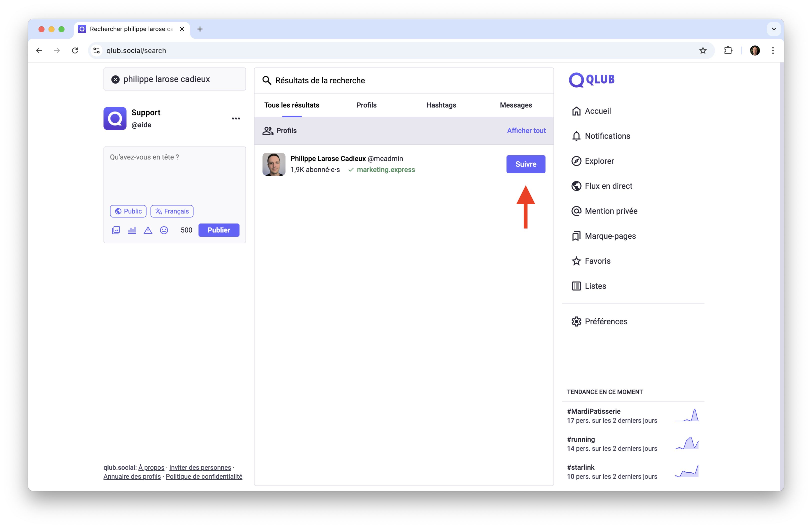Switch to the Tous les résultats tab
The height and width of the screenshot is (528, 812).
tap(292, 105)
